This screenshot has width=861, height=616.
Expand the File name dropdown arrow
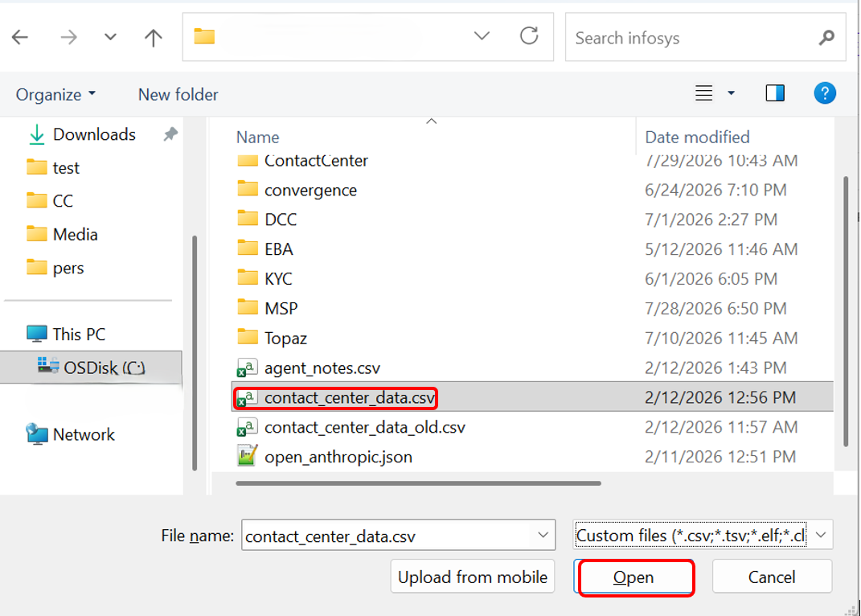pos(543,536)
